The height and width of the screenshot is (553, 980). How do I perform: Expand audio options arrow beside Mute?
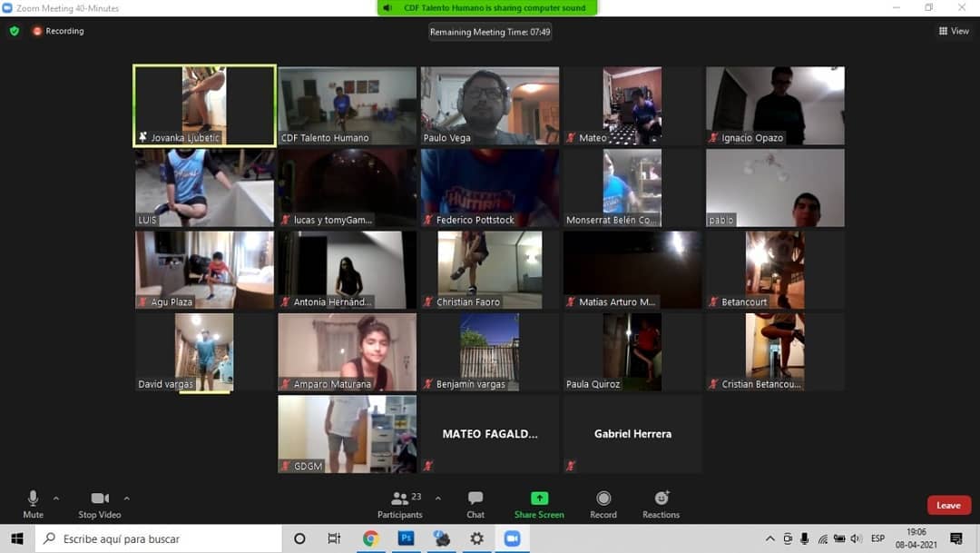pos(56,499)
